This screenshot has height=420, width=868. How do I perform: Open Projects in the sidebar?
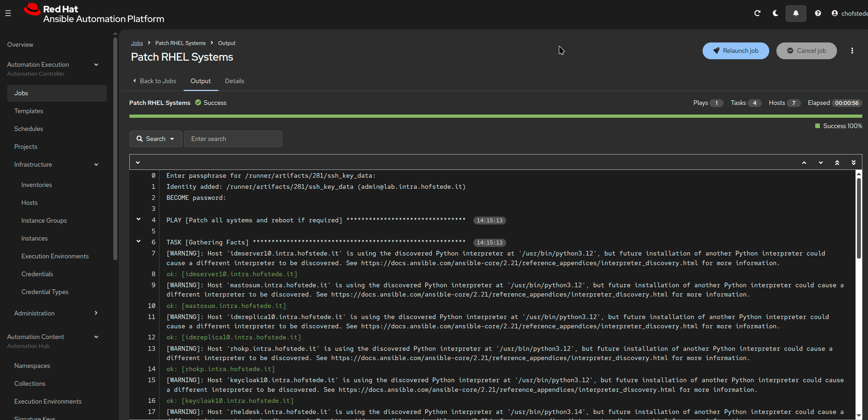[x=26, y=147]
